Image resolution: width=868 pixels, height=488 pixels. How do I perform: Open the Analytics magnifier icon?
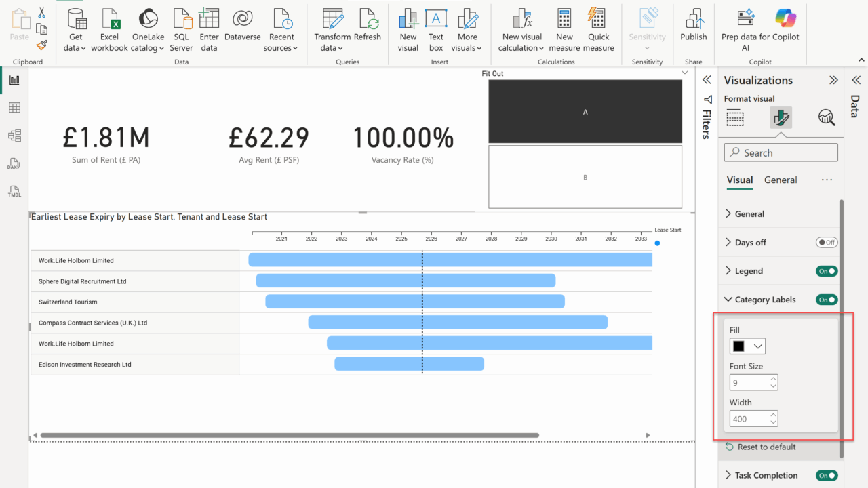826,118
